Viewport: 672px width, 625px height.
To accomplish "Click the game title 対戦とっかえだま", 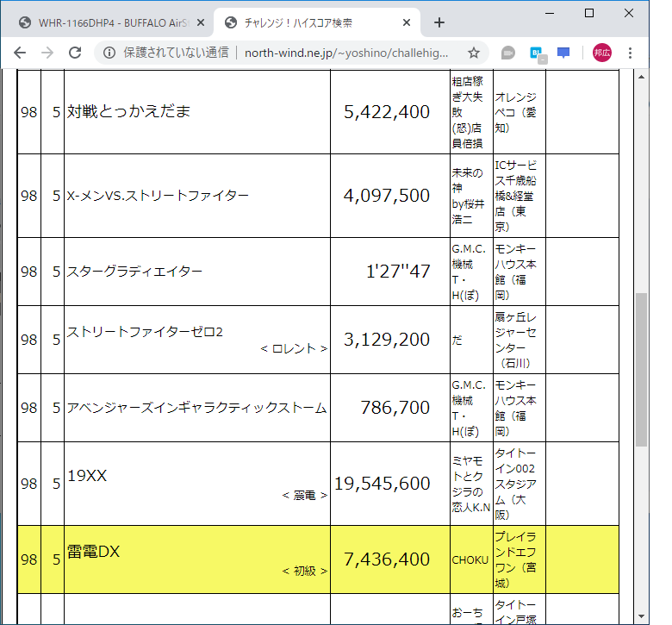I will (128, 111).
